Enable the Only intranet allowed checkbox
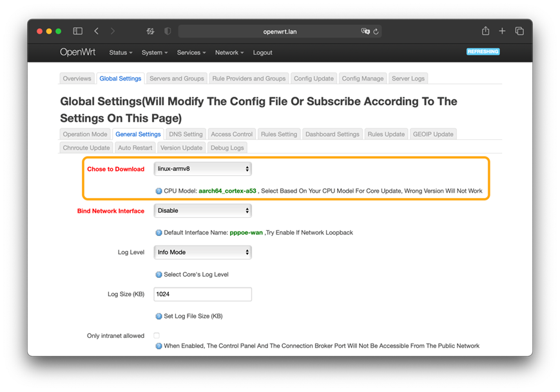This screenshot has width=560, height=392. pyautogui.click(x=157, y=336)
